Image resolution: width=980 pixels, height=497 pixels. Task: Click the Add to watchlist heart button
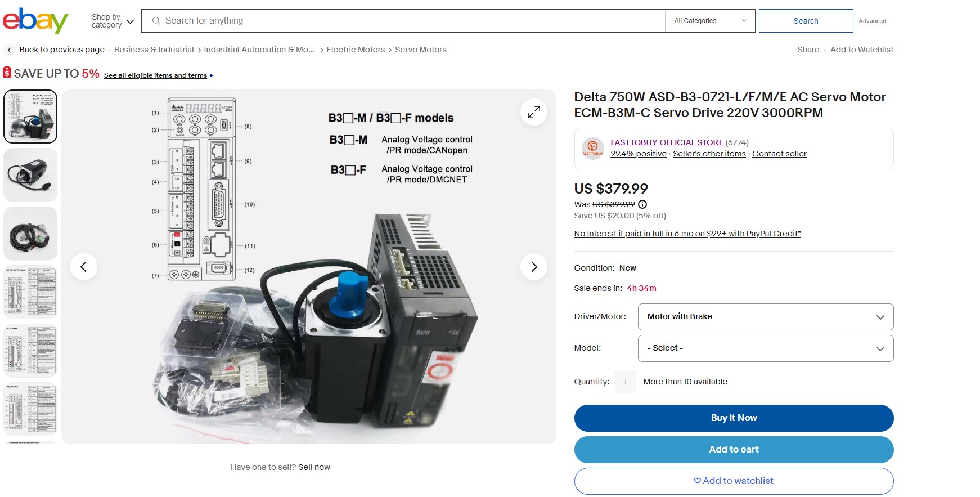(x=734, y=481)
